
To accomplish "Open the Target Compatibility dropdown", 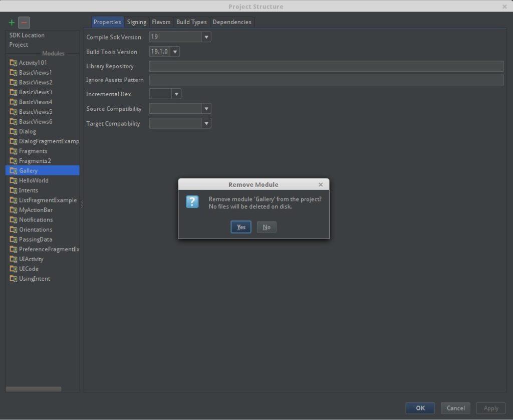I will (x=206, y=123).
